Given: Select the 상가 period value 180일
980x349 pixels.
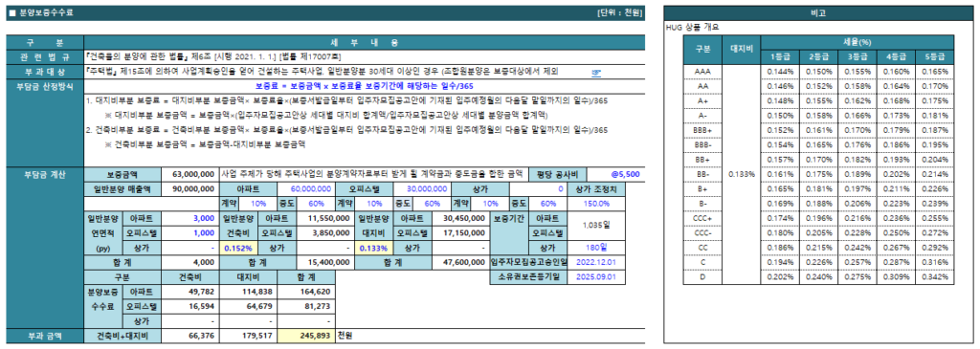Looking at the screenshot, I should [x=596, y=248].
